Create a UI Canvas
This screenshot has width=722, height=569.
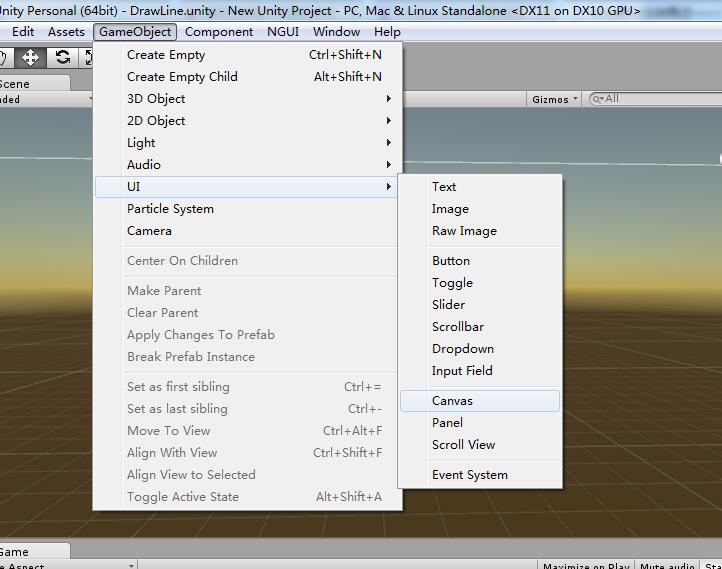click(480, 401)
